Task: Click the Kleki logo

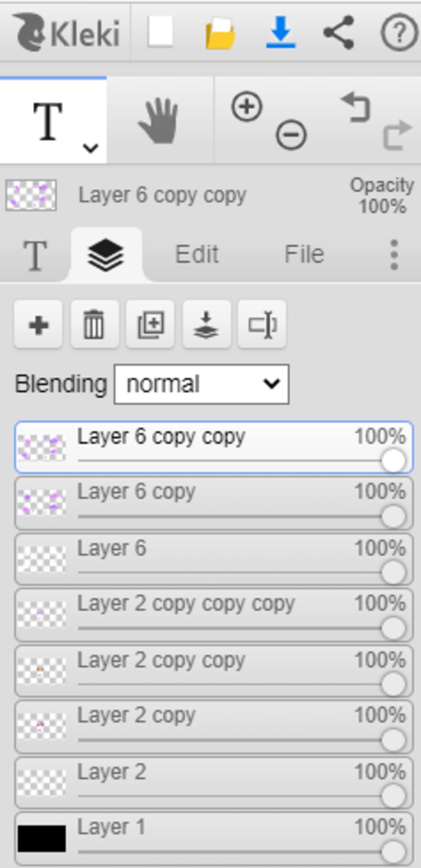Action: click(67, 32)
